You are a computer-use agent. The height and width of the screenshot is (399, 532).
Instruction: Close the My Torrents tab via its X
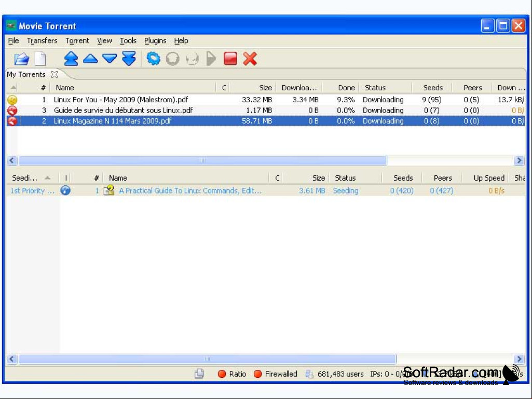pos(54,74)
